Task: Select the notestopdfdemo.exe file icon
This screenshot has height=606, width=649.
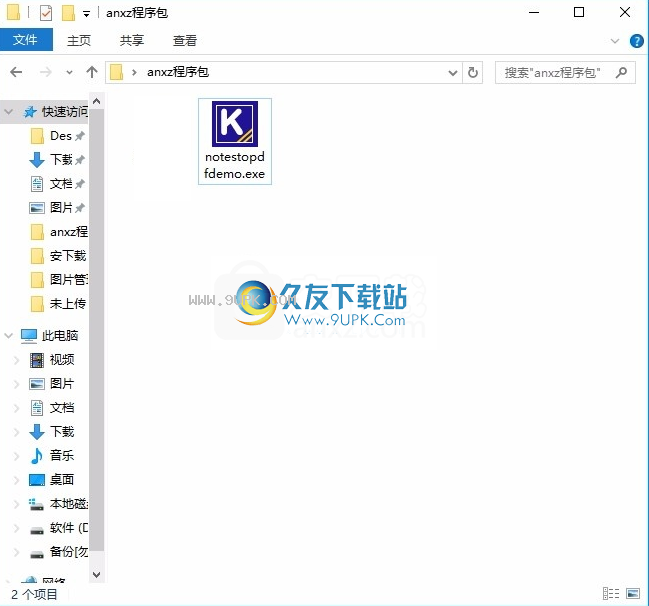Action: (235, 141)
